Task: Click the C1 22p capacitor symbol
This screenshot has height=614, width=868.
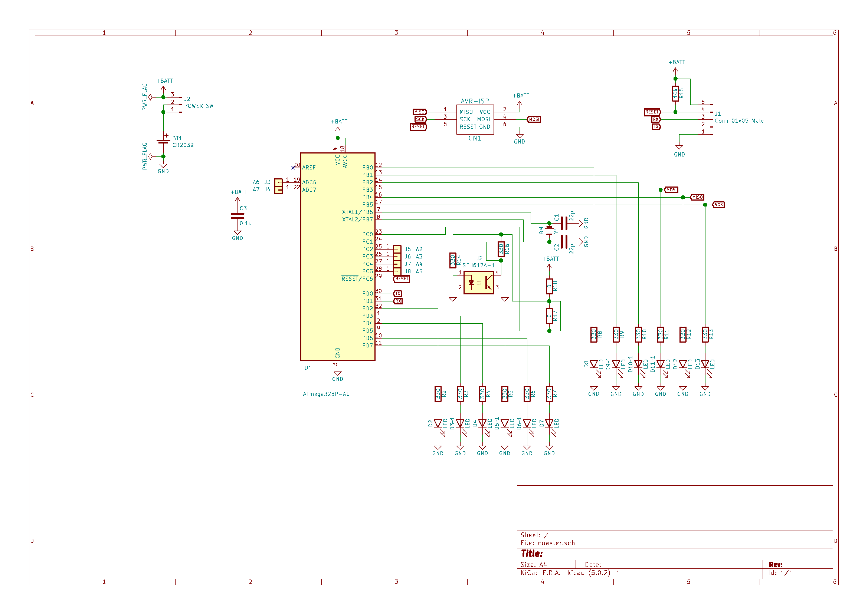Action: click(x=564, y=223)
